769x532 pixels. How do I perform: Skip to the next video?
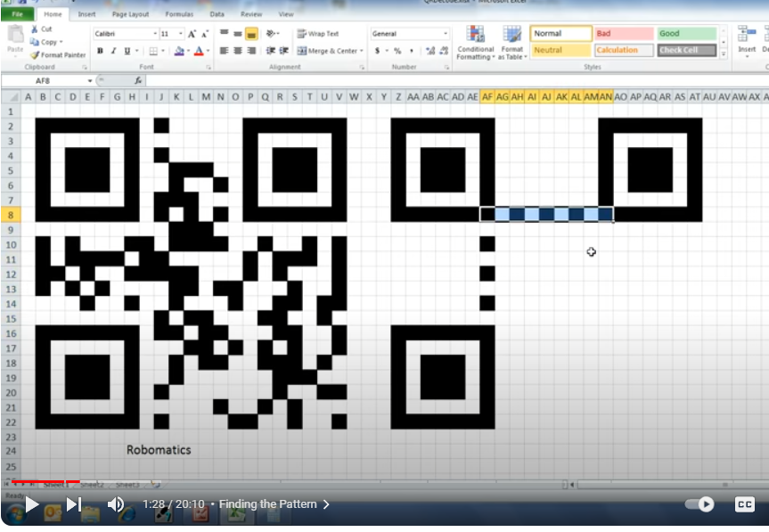[x=74, y=504]
